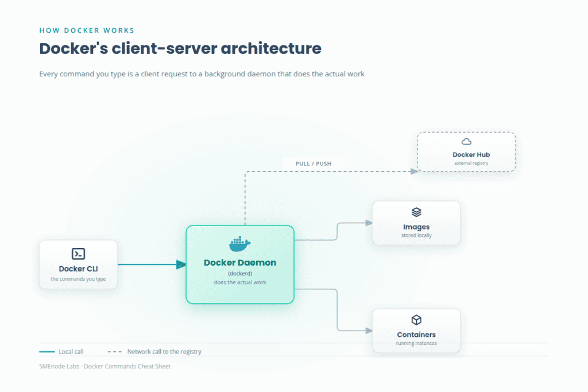The width and height of the screenshot is (588, 392).
Task: Click the cube icon above Containers
Action: tap(416, 320)
